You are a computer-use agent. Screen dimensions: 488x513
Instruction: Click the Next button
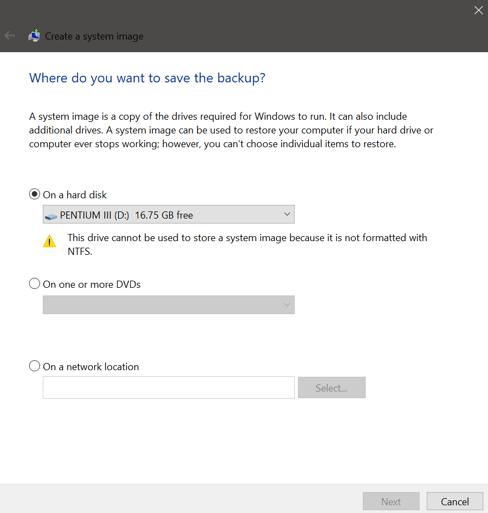(x=391, y=501)
